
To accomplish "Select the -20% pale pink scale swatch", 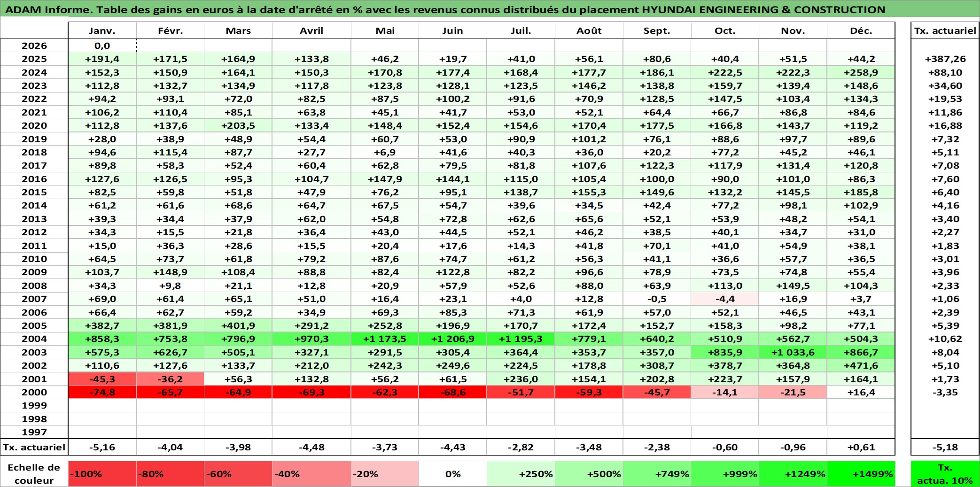I will pyautogui.click(x=385, y=474).
